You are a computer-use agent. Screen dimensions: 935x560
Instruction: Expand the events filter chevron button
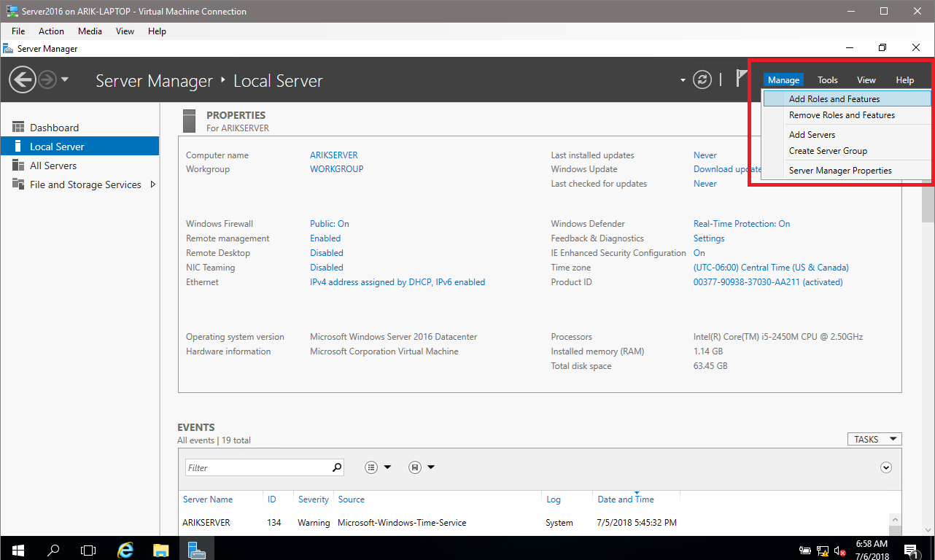(x=886, y=467)
